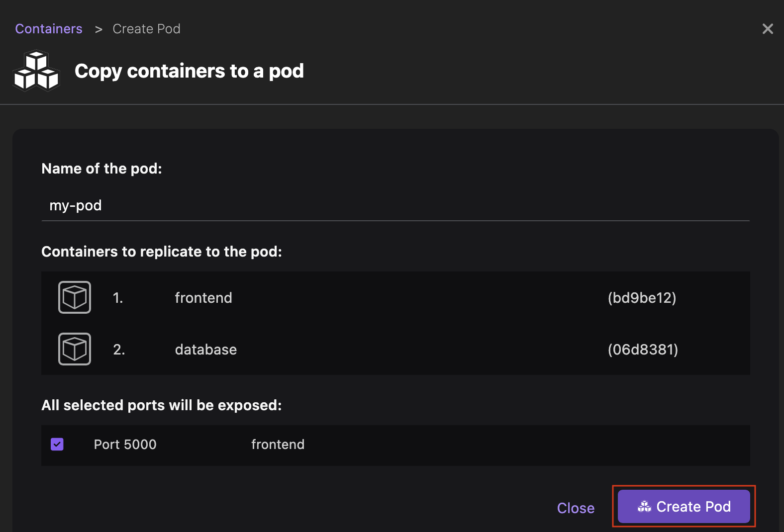Uncheck the Port 5000 checkbox

click(x=57, y=444)
